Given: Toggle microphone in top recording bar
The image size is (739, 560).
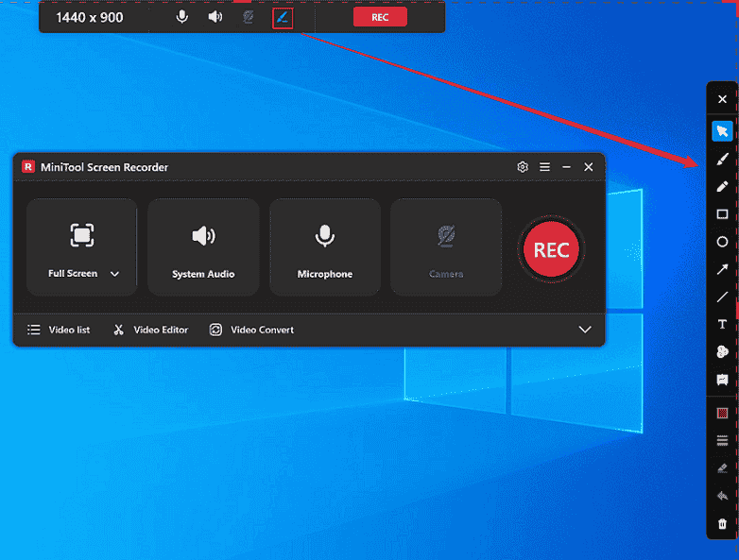Looking at the screenshot, I should point(182,17).
